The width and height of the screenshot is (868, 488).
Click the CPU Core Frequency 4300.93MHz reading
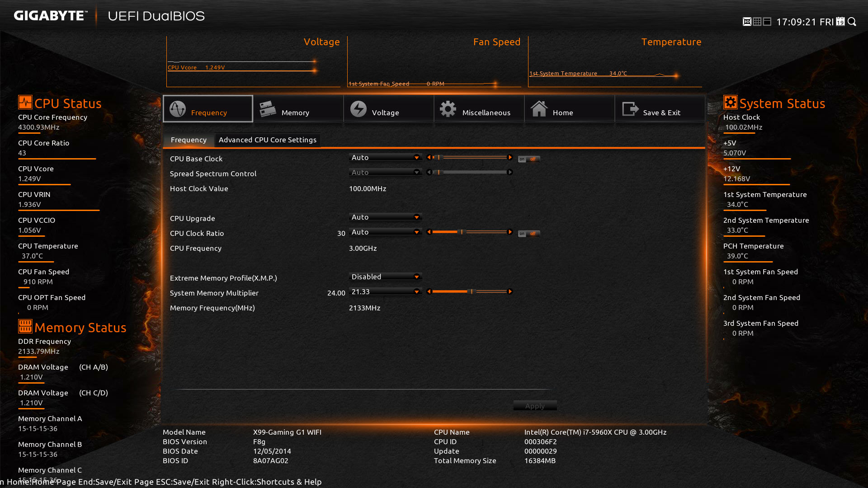(39, 127)
